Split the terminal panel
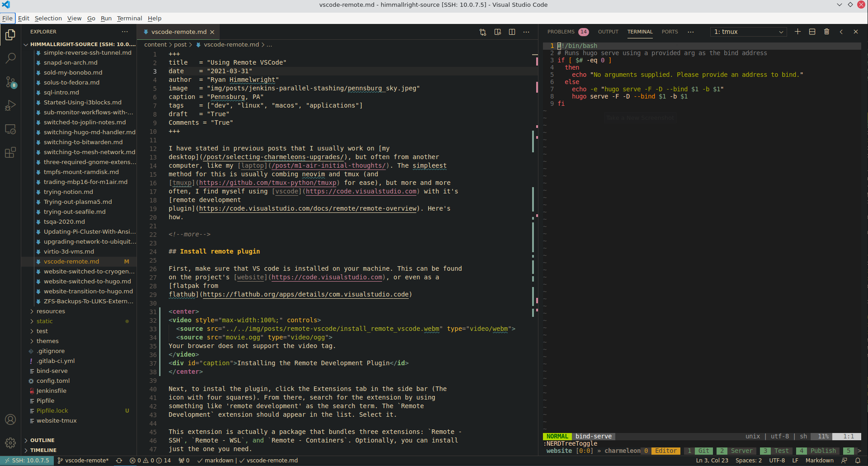This screenshot has width=868, height=466. click(x=812, y=32)
